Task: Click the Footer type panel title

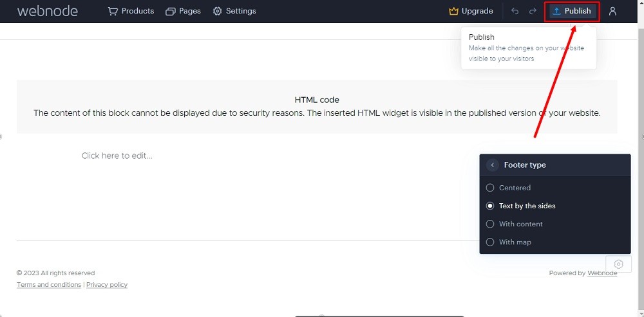Action: 525,165
